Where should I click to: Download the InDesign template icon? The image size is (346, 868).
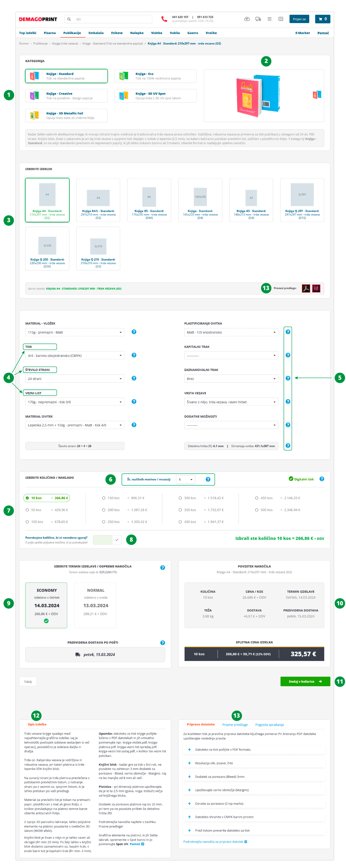(316, 288)
